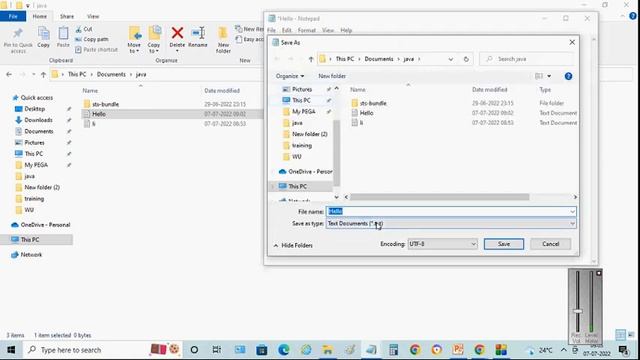Select Network in Explorer sidebar
The width and height of the screenshot is (640, 360).
[31, 255]
